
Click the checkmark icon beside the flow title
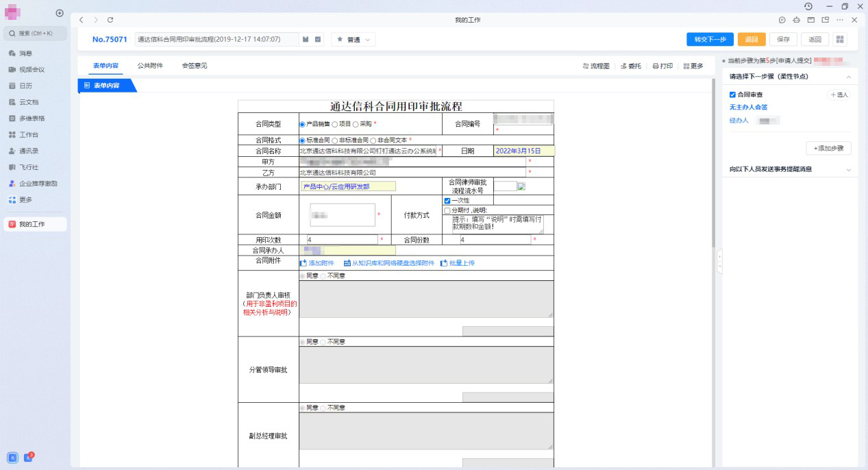319,39
